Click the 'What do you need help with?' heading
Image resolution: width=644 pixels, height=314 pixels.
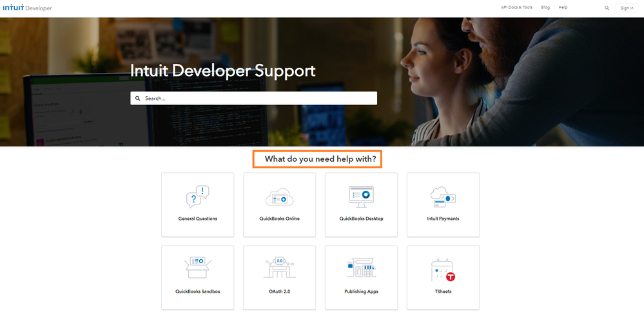pyautogui.click(x=320, y=159)
